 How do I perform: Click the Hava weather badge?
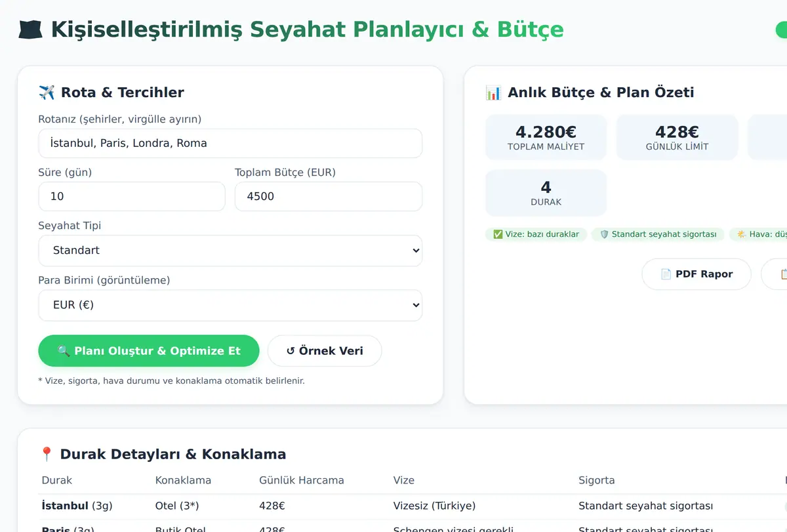759,234
